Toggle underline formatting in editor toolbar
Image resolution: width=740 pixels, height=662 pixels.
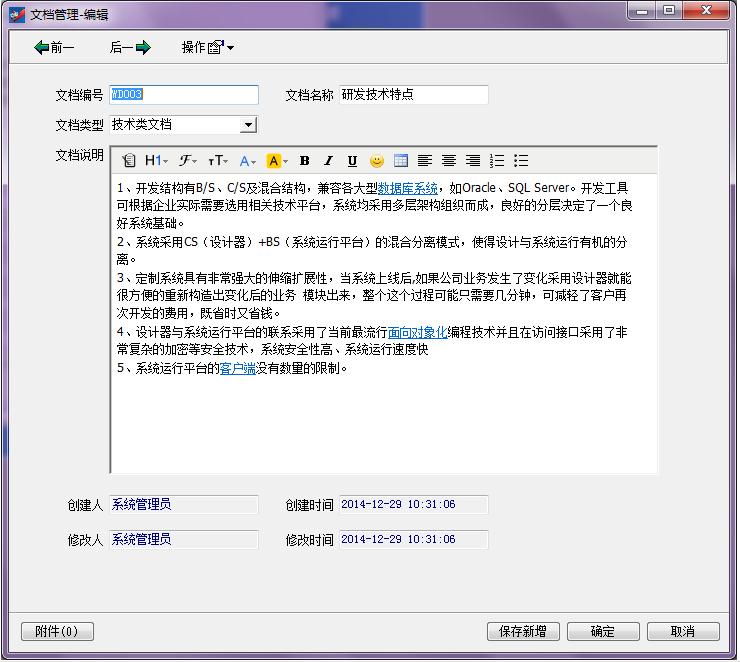pyautogui.click(x=352, y=160)
